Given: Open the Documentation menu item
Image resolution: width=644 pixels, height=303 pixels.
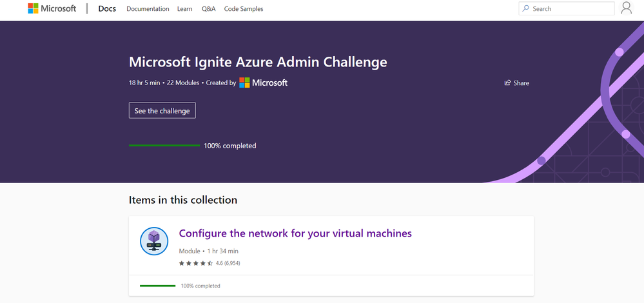Looking at the screenshot, I should pos(148,8).
